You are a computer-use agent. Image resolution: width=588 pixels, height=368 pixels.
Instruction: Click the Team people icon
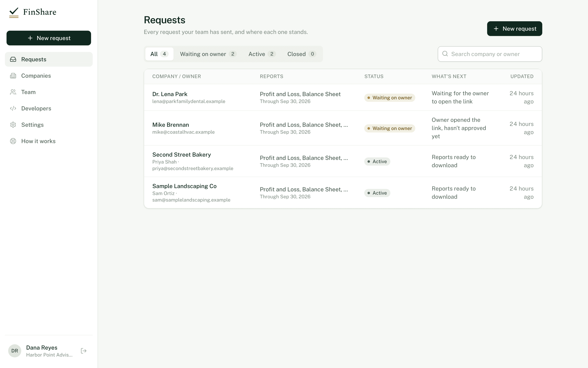13,92
